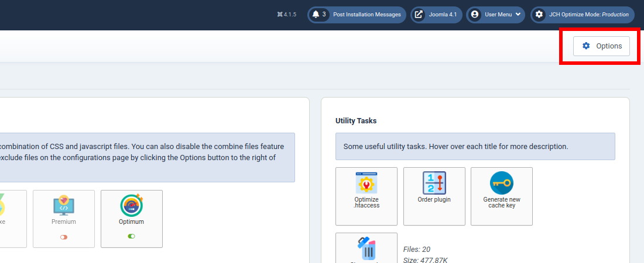Click Generate new cache key icon

502,183
